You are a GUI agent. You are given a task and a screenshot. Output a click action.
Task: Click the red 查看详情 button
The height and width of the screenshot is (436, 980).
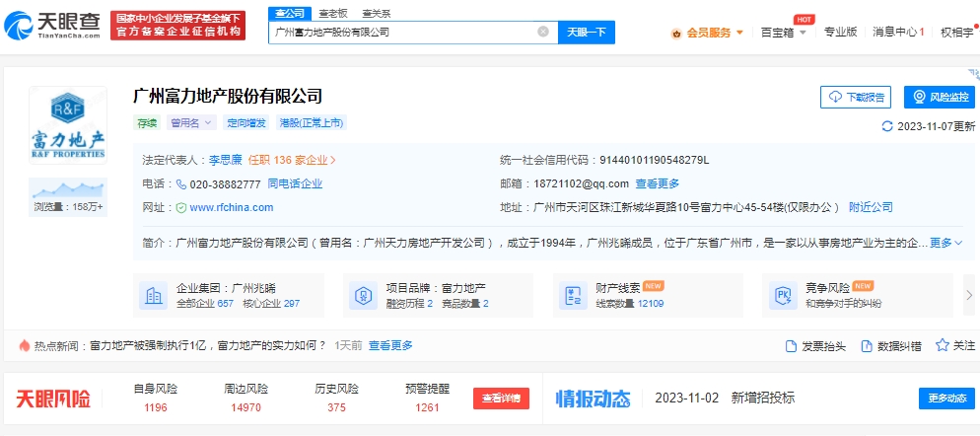tap(501, 399)
